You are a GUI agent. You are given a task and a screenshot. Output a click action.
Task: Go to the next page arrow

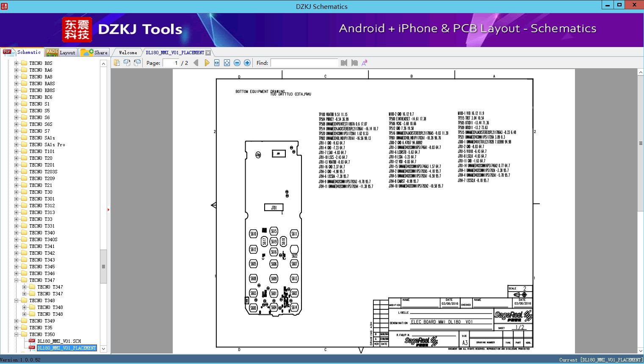[207, 63]
